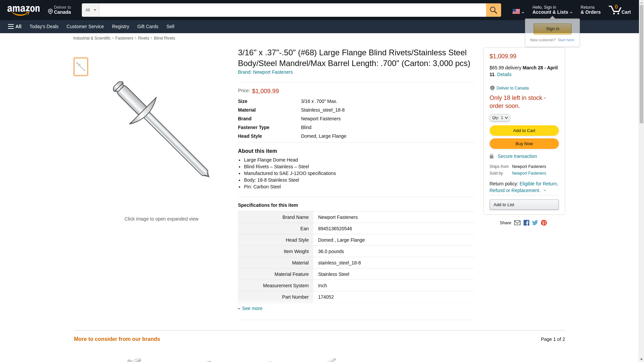Viewport: 644px width, 362px height.
Task: Expand the All search category dropdown
Action: click(x=90, y=10)
